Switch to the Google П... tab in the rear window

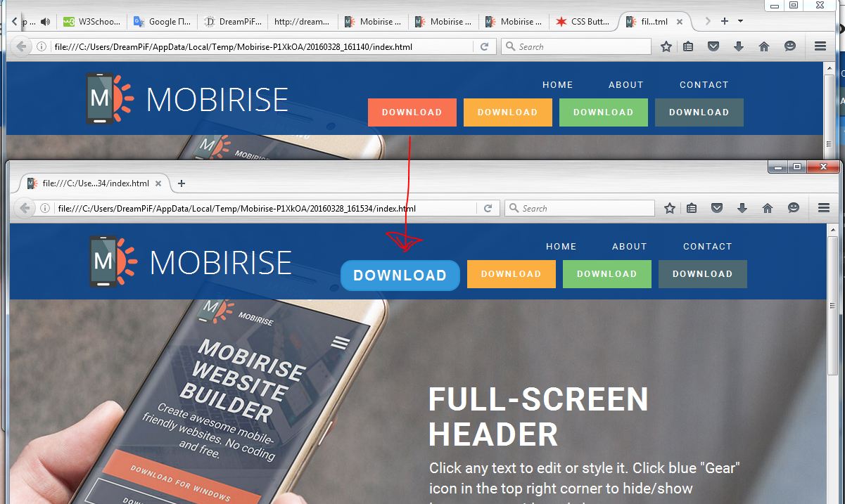pyautogui.click(x=162, y=22)
